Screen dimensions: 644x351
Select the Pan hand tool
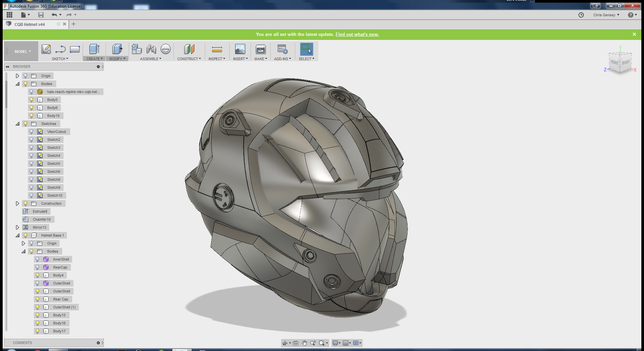[304, 343]
